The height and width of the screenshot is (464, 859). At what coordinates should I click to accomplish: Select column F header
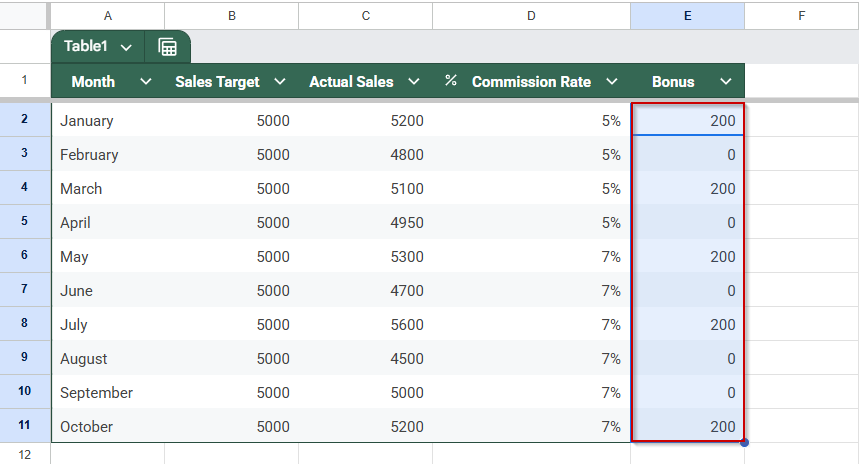(x=801, y=16)
